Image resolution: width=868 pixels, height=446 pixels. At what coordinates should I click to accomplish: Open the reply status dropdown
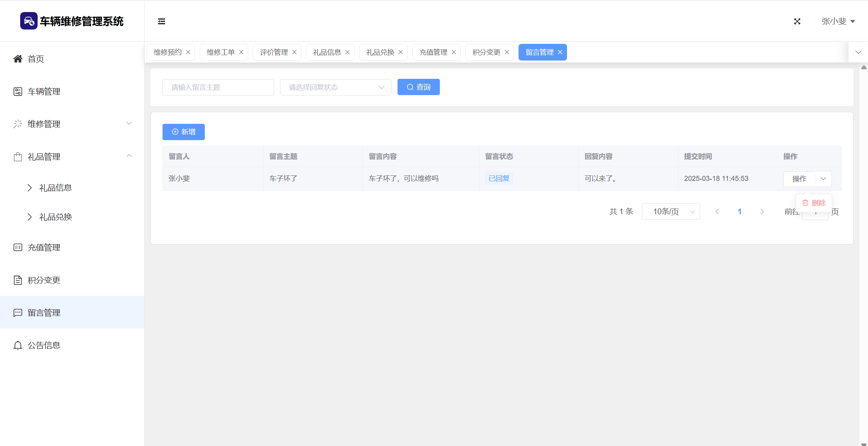tap(335, 87)
